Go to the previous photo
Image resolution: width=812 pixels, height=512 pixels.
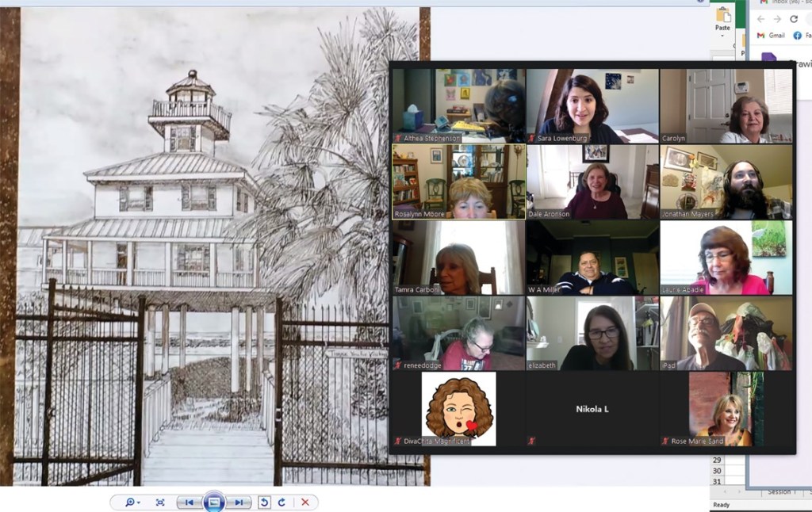coord(189,502)
